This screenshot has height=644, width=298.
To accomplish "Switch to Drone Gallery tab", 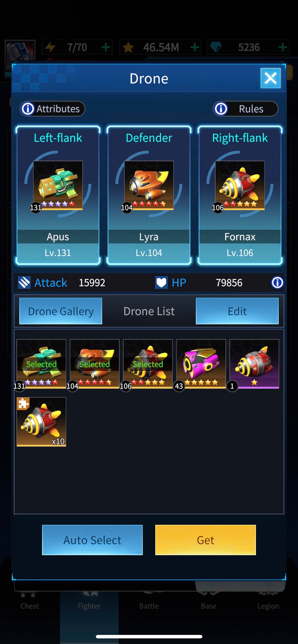I will pyautogui.click(x=61, y=311).
